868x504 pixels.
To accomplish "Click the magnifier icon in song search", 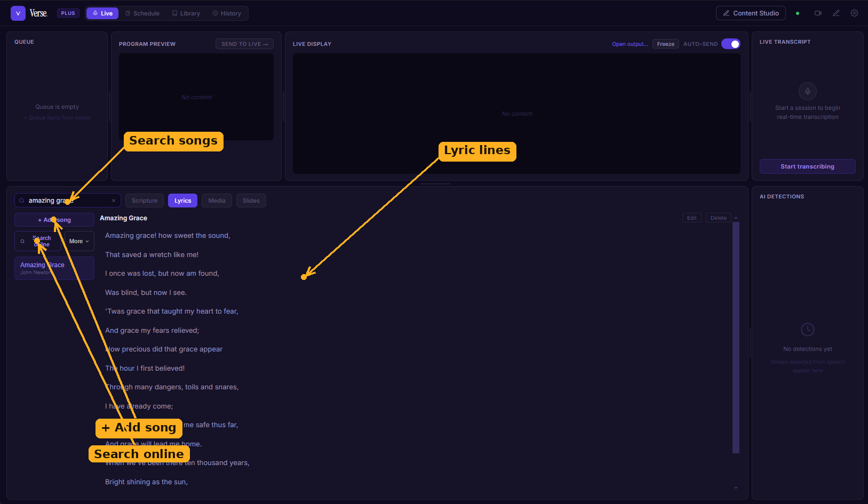I will tap(21, 201).
